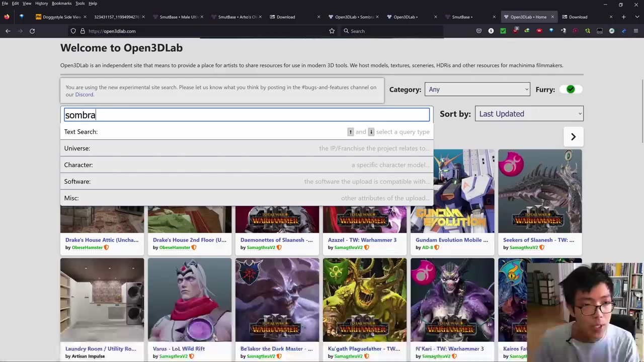Click the site search field containing sombra
This screenshot has height=362, width=644.
point(246,115)
